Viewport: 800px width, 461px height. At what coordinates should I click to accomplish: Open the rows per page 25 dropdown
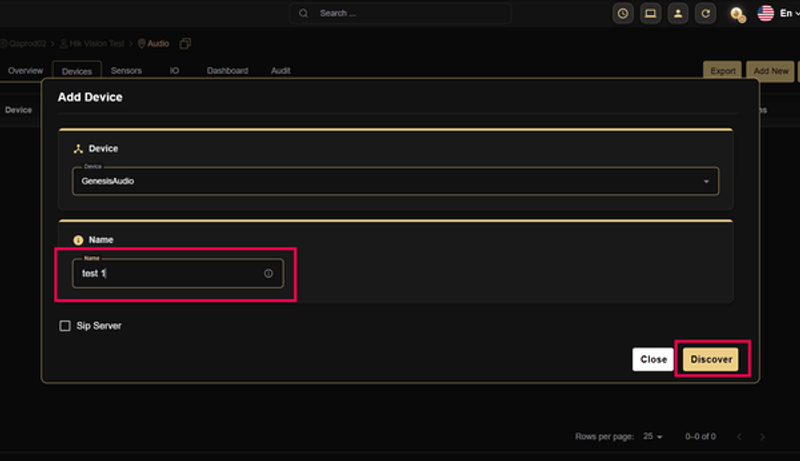point(653,437)
